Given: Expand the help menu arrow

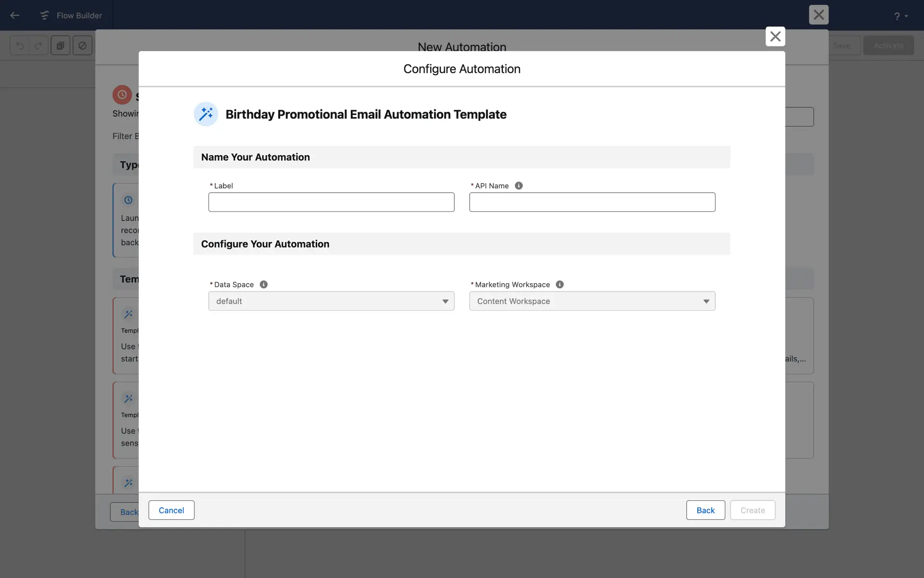Looking at the screenshot, I should 906,16.
